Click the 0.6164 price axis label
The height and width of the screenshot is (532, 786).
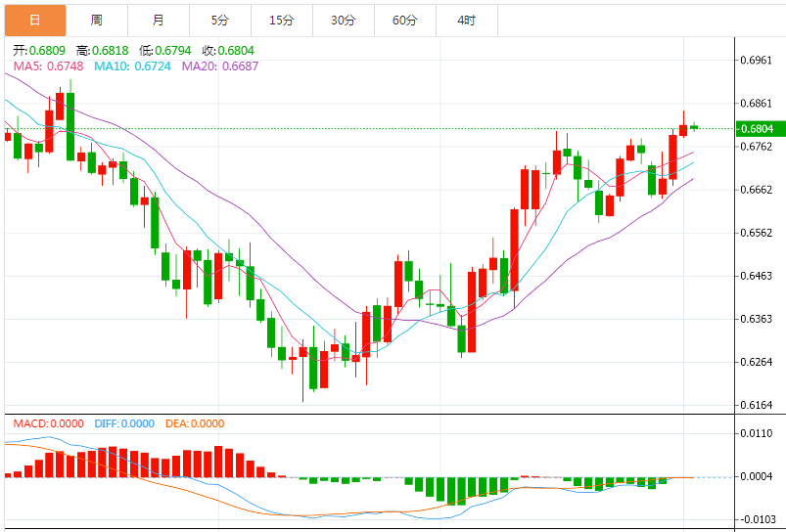(757, 405)
